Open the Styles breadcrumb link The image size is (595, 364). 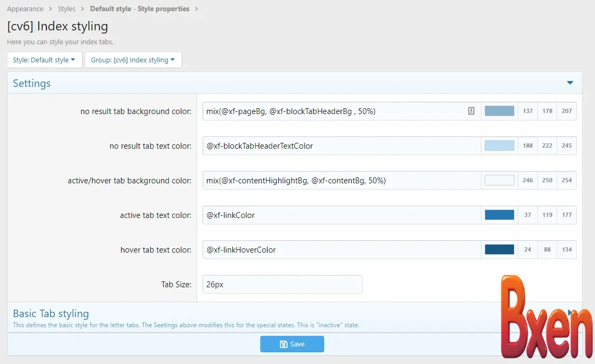coord(67,9)
